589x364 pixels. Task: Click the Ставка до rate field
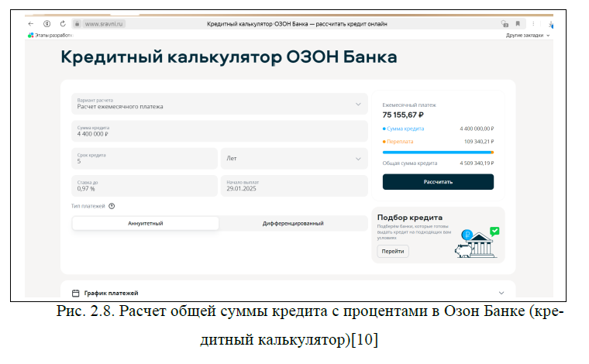[144, 186]
